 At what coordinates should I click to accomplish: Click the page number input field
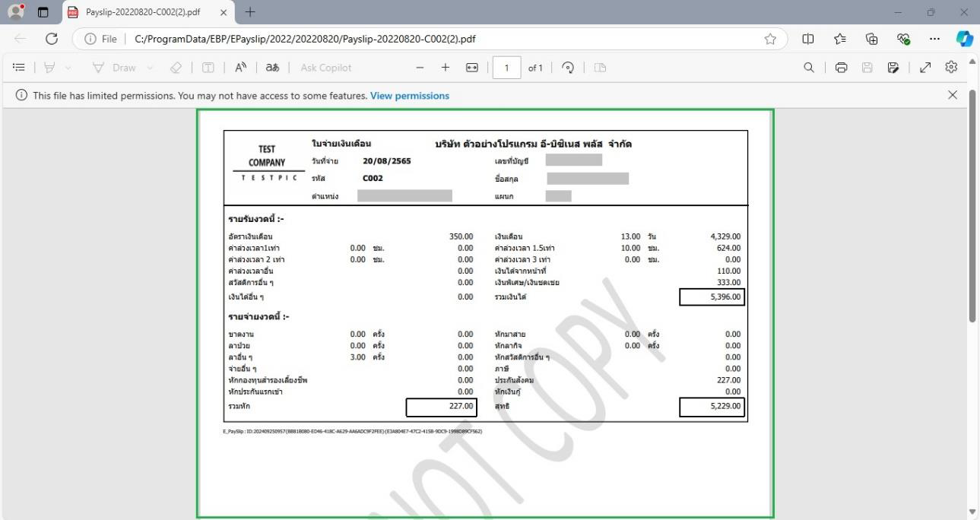click(x=506, y=68)
